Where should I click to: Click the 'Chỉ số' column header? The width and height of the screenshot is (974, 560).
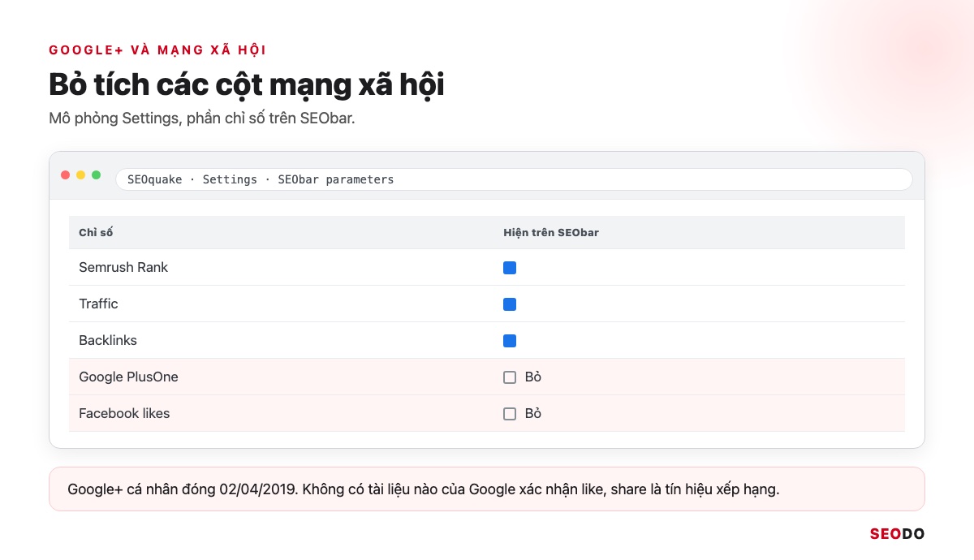point(96,233)
